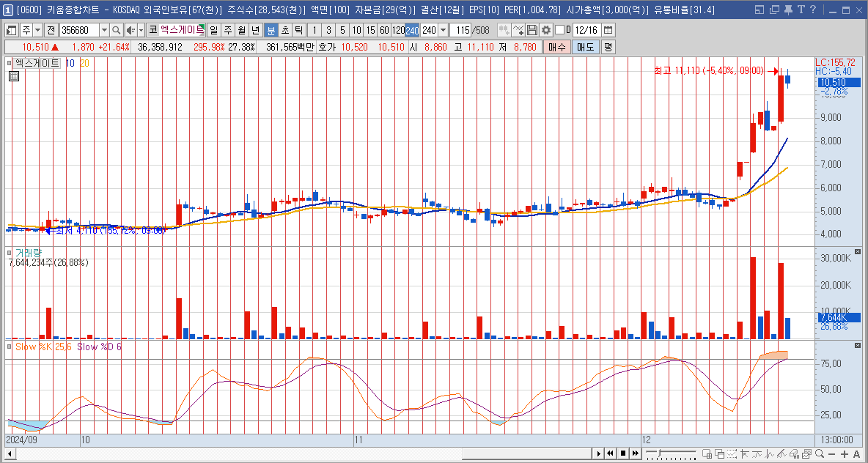Viewport: 868px width, 463px height.
Task: Select the 분 (minute) period toggle
Action: pyautogui.click(x=271, y=30)
